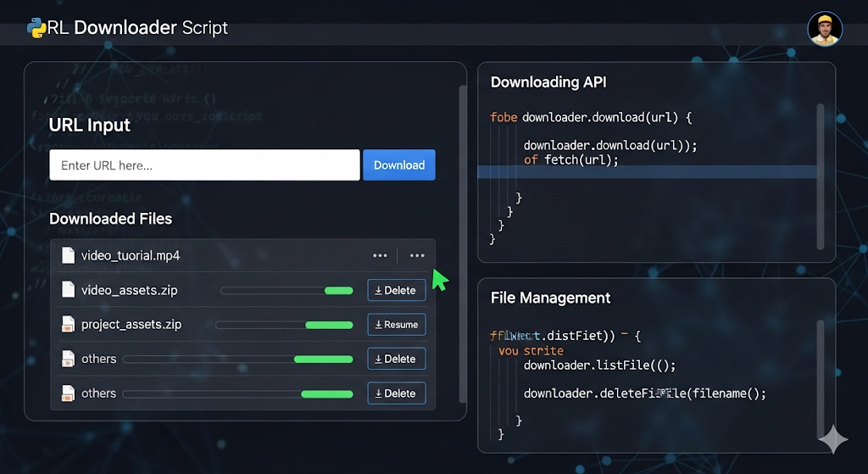Click the highlighted empty code line

point(647,172)
